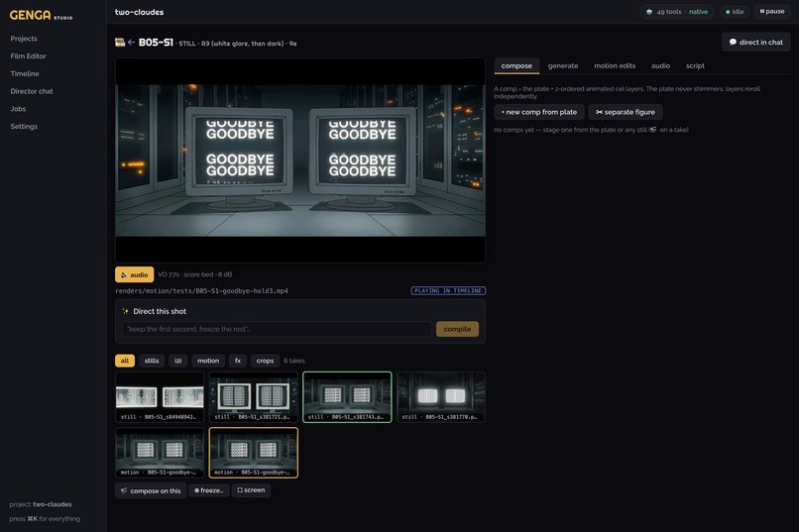Filter takes by stills
The width and height of the screenshot is (799, 532).
152,361
